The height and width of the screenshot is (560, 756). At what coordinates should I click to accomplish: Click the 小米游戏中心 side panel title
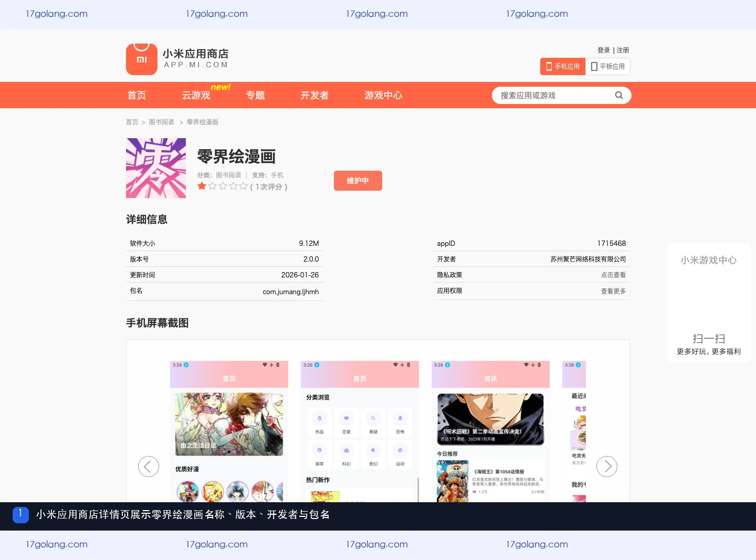[709, 260]
